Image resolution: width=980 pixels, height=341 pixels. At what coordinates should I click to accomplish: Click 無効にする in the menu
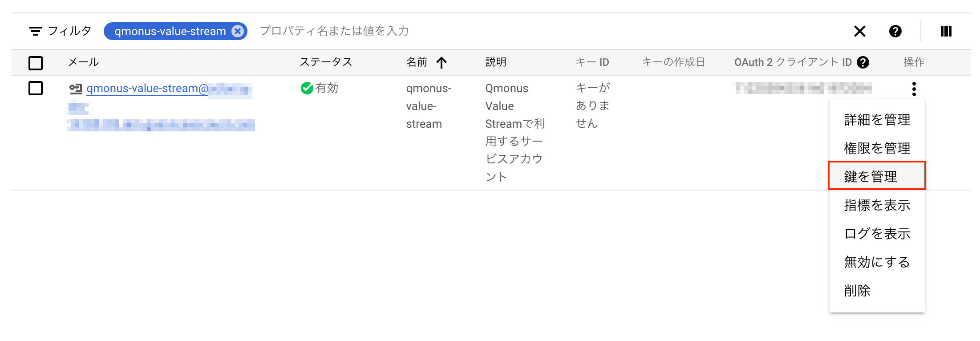(x=877, y=262)
